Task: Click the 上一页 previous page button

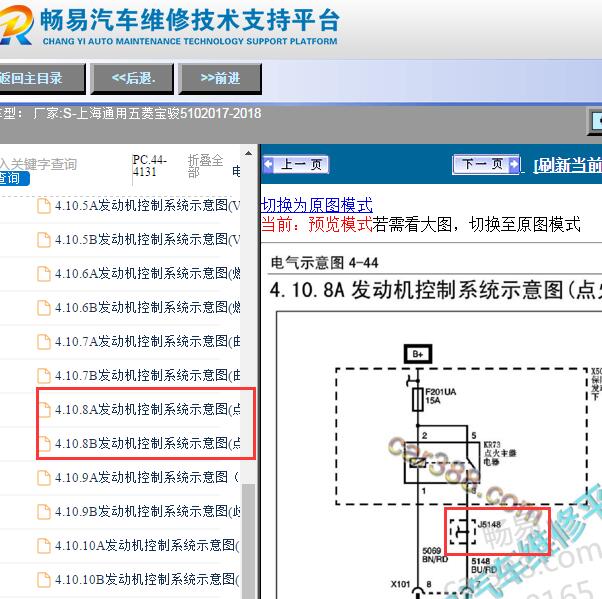Action: 296,165
